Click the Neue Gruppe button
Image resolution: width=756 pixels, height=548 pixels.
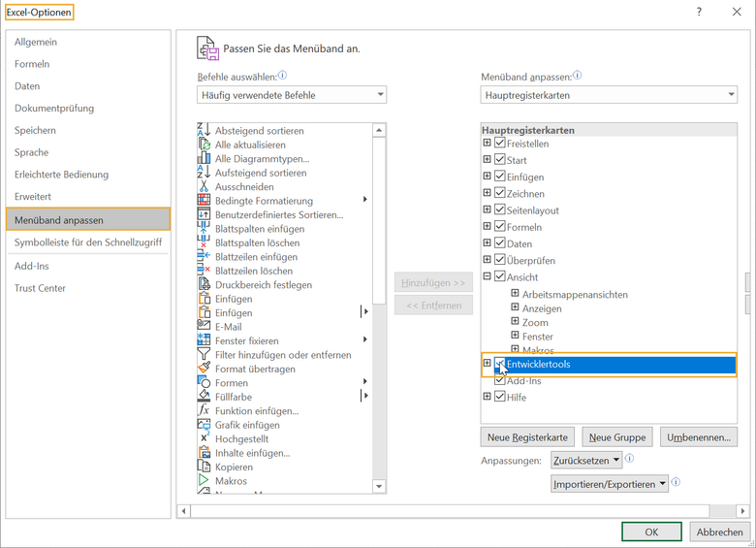click(617, 437)
